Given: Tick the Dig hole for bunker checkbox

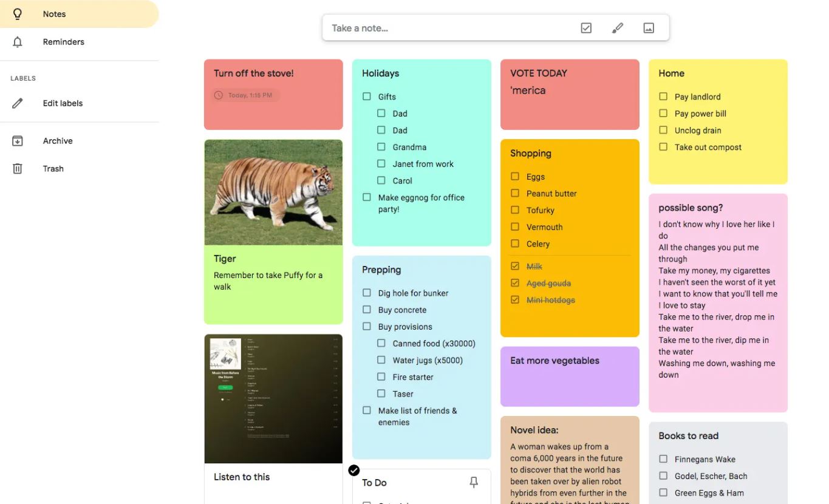Looking at the screenshot, I should tap(367, 293).
